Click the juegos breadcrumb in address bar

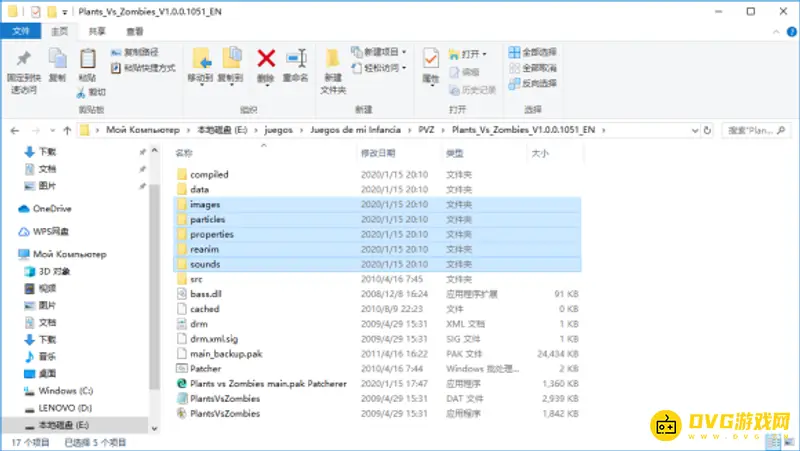[x=279, y=130]
